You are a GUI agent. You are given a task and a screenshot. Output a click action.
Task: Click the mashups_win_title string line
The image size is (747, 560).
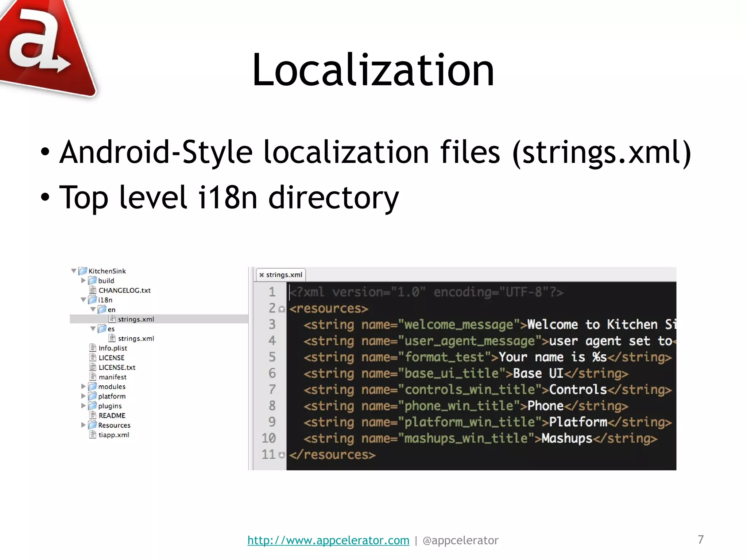coord(480,438)
